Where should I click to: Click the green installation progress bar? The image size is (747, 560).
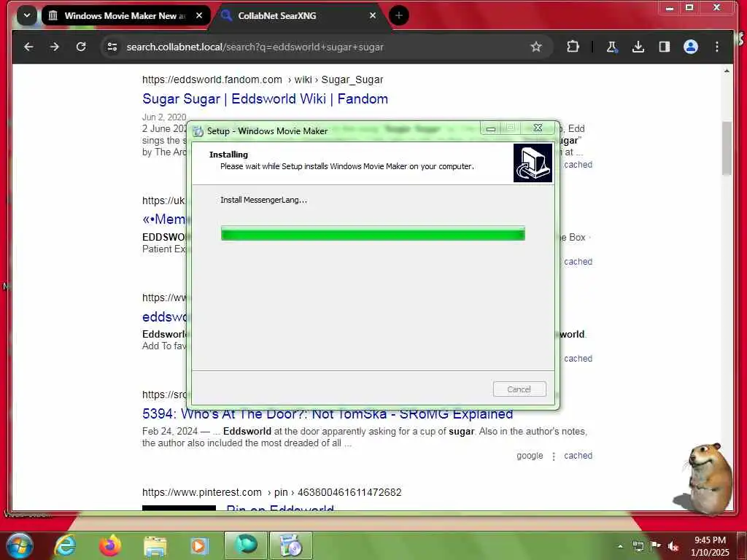pyautogui.click(x=373, y=233)
